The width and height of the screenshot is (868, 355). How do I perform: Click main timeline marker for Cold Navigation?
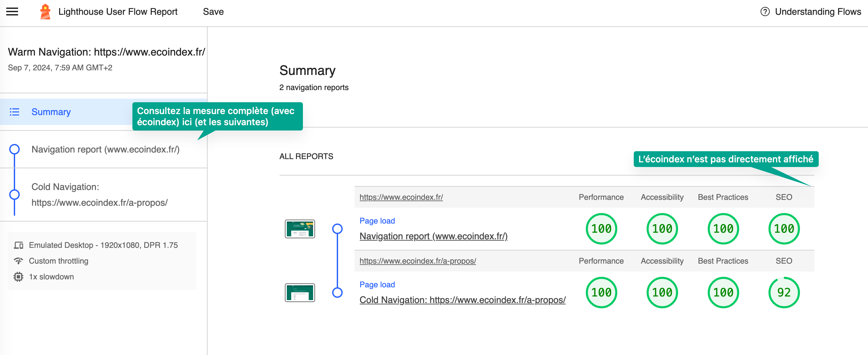click(x=337, y=293)
